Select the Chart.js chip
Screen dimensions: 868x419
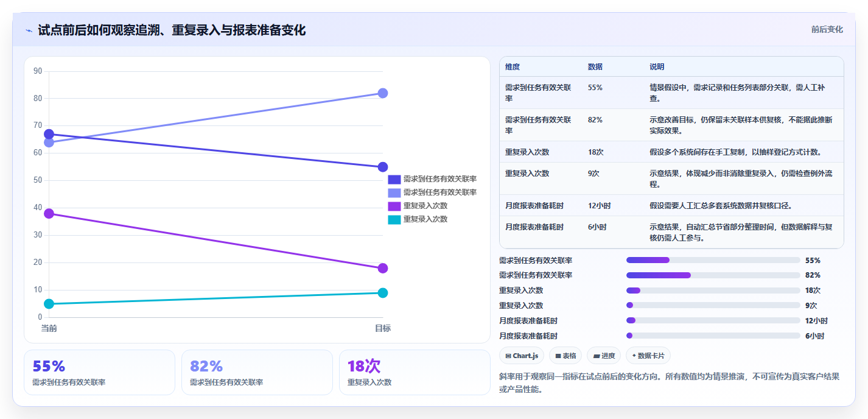click(522, 356)
